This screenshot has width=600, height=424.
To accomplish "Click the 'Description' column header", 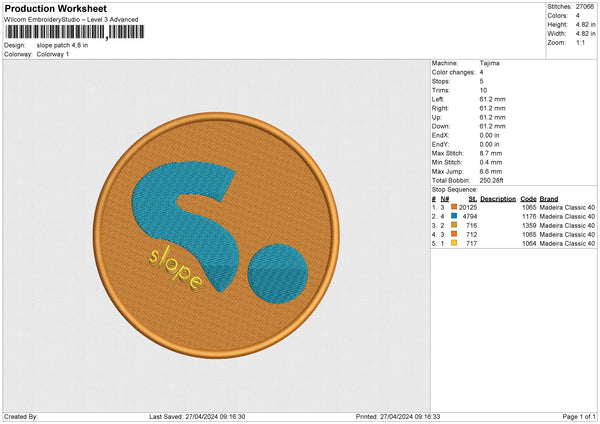I will tap(497, 198).
